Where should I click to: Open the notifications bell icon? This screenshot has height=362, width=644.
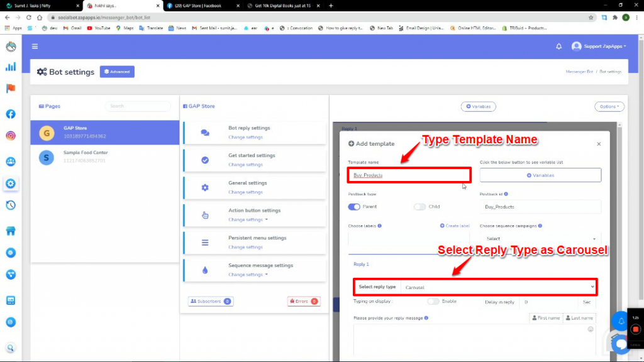click(x=558, y=47)
